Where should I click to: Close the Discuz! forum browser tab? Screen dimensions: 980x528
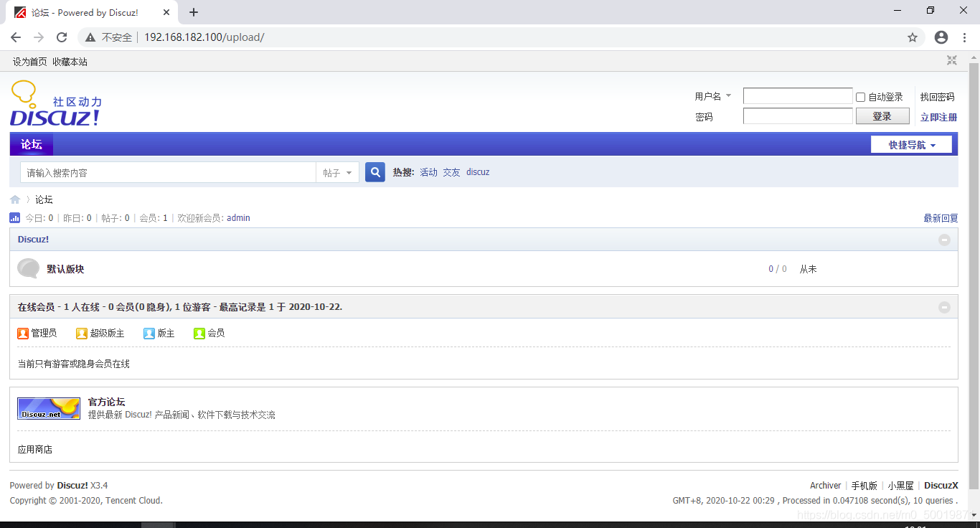click(x=166, y=12)
